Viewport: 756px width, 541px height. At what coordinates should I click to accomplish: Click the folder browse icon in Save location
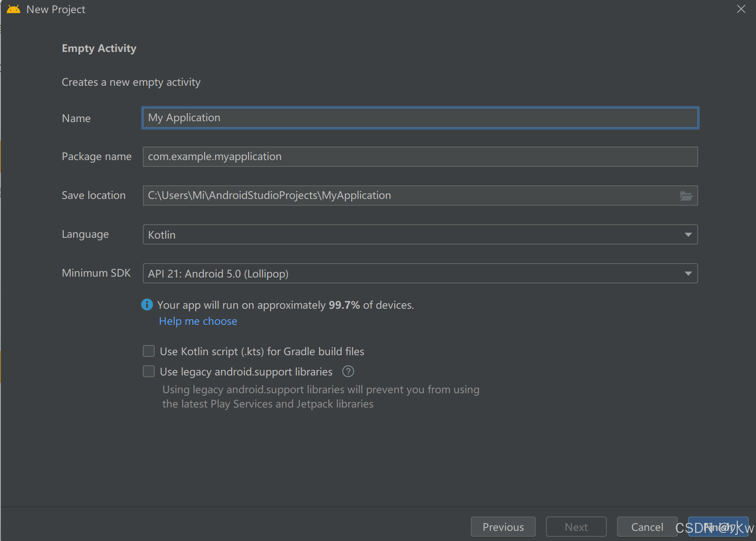(686, 196)
